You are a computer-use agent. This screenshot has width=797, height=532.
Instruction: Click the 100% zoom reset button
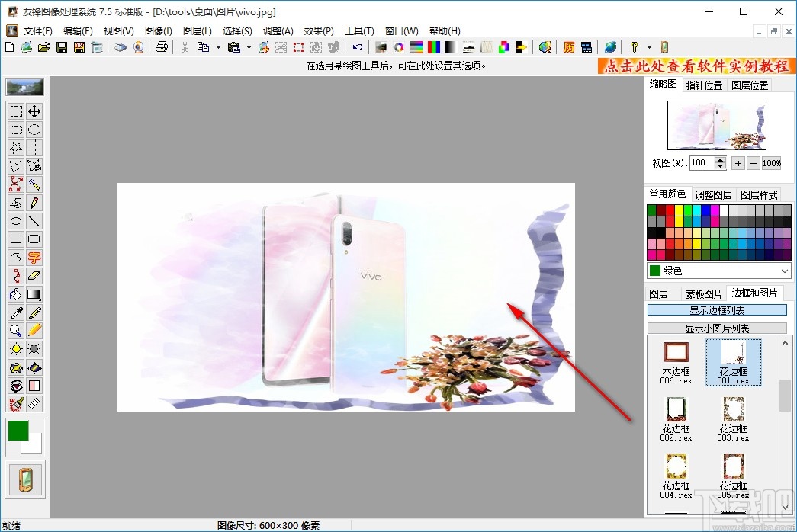[x=771, y=163]
